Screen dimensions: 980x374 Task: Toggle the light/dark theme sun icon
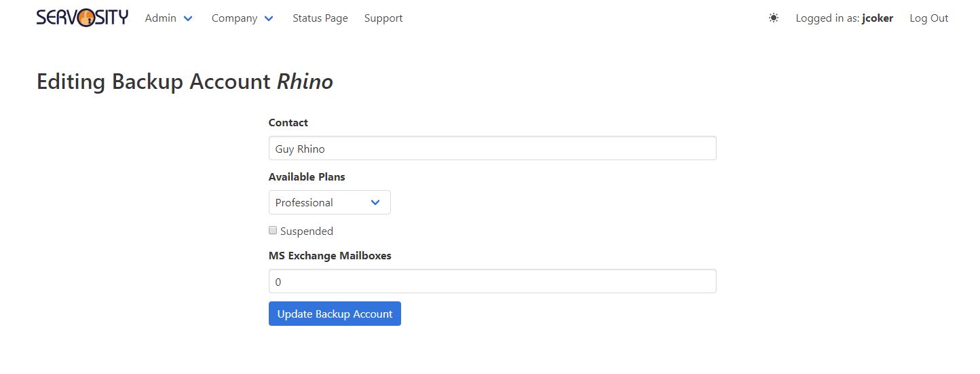click(774, 18)
